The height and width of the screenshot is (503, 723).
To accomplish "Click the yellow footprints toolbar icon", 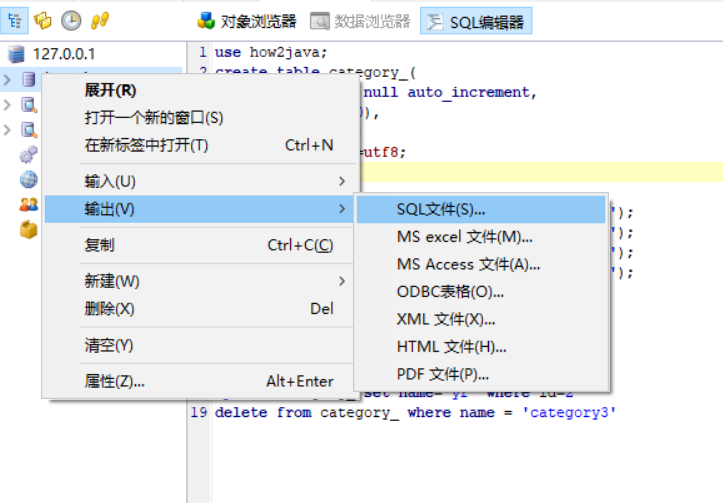I will point(100,21).
